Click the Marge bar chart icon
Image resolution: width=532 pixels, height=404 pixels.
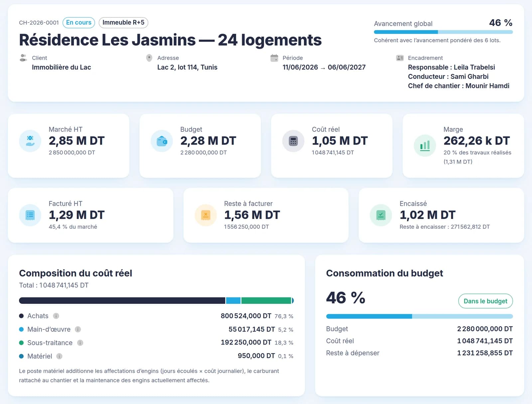[425, 145]
